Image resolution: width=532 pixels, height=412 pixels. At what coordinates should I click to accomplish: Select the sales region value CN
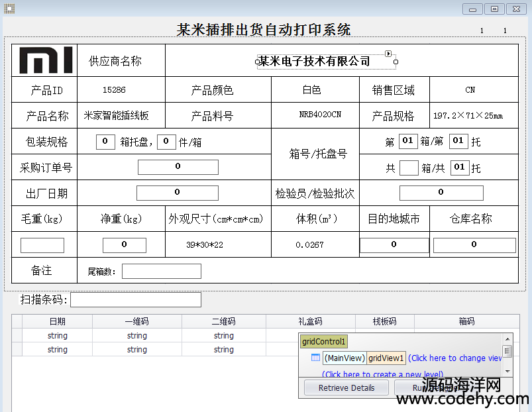[470, 90]
